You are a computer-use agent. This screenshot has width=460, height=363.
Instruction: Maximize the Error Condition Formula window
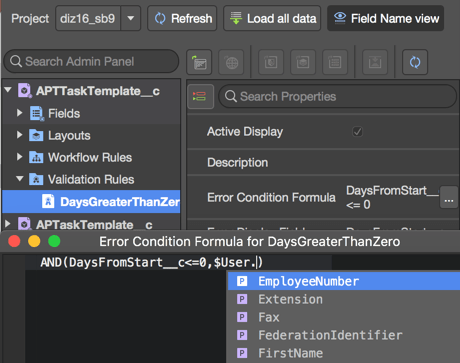click(x=54, y=241)
